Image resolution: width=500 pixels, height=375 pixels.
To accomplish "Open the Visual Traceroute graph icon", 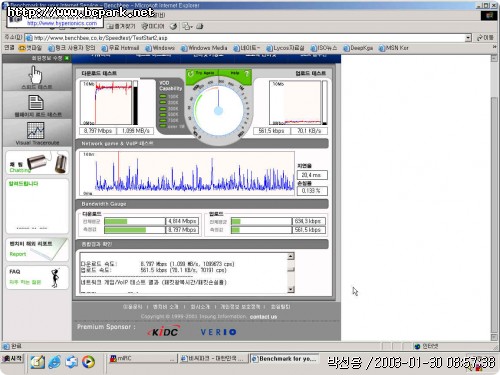I will (x=35, y=130).
